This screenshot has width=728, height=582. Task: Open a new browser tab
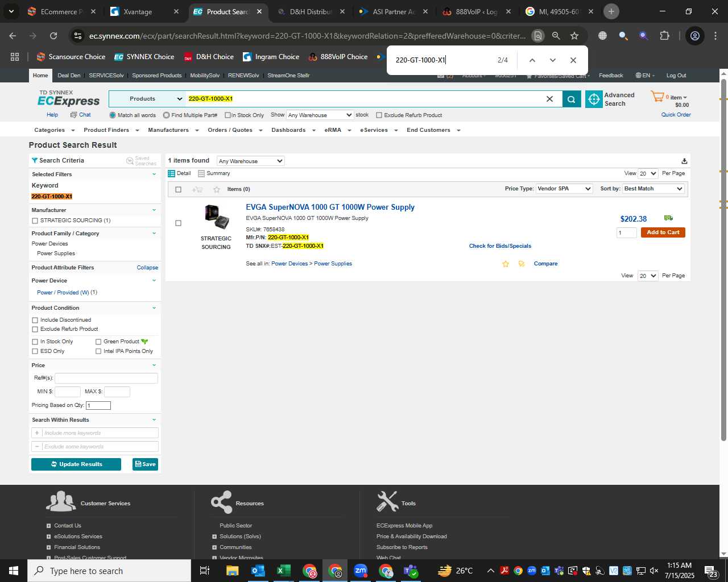[x=611, y=11]
